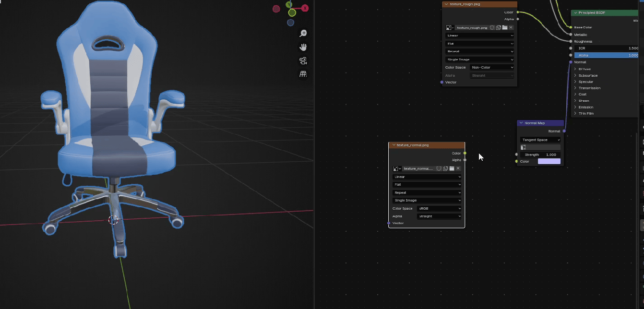Browse images icon on texture_normal node

tap(397, 169)
